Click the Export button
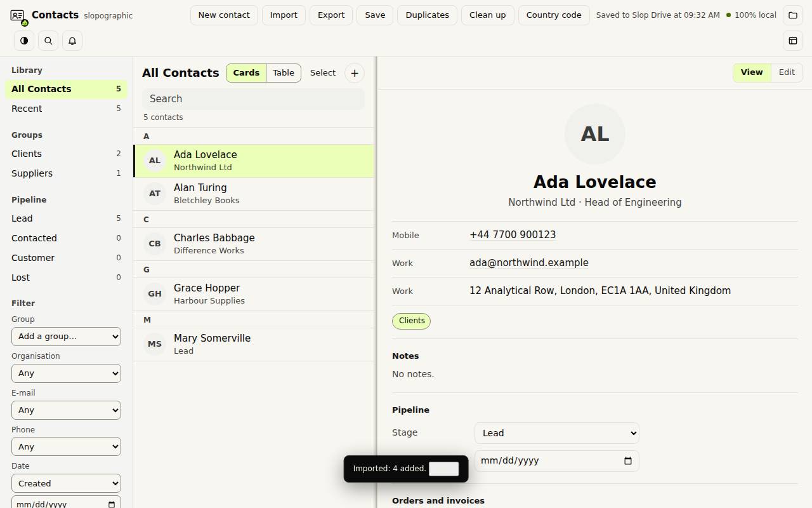Image resolution: width=812 pixels, height=508 pixels. click(331, 15)
